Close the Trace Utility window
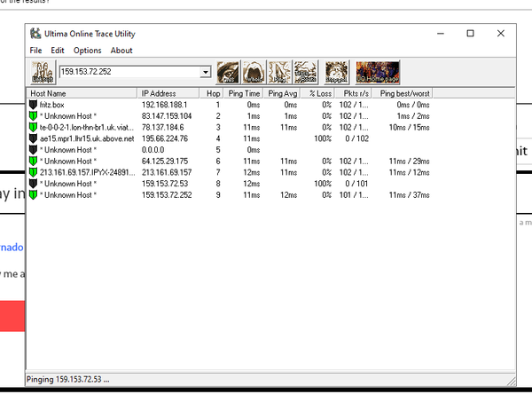 coord(500,34)
